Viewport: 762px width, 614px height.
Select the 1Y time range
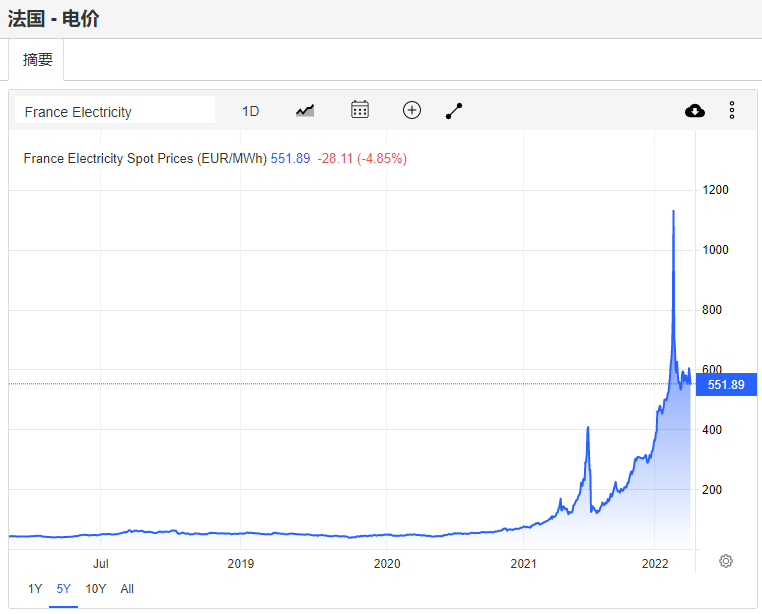click(x=35, y=589)
